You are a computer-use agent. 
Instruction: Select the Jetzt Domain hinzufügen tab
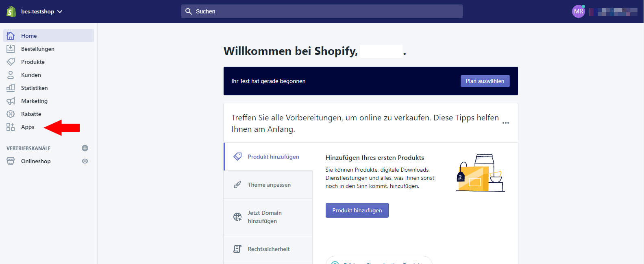tap(268, 217)
